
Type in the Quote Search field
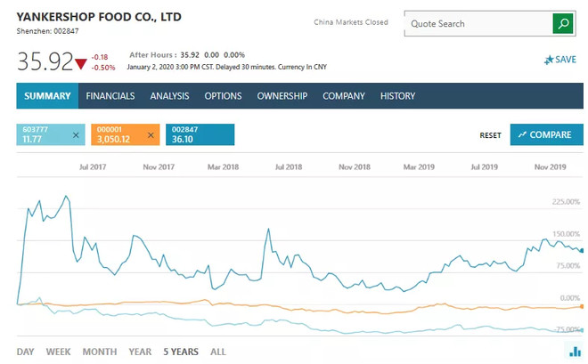[478, 24]
